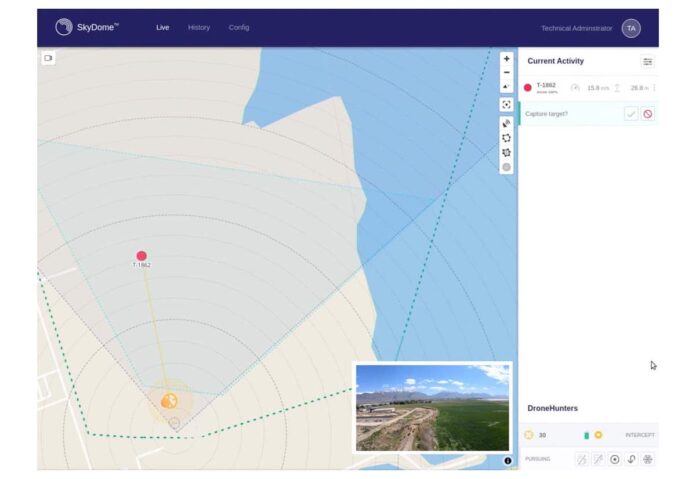Reset map compass orientation
Image resolution: width=696 pixels, height=479 pixels.
506,86
